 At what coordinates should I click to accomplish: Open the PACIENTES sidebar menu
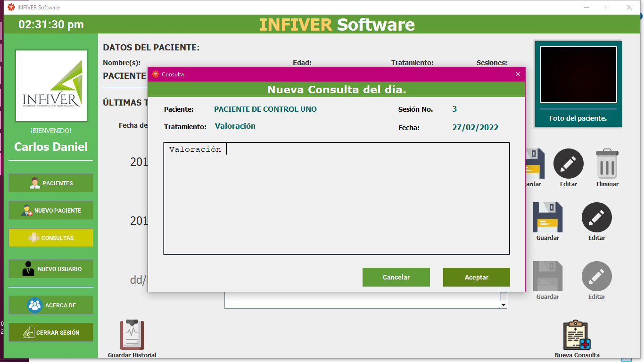tap(51, 183)
